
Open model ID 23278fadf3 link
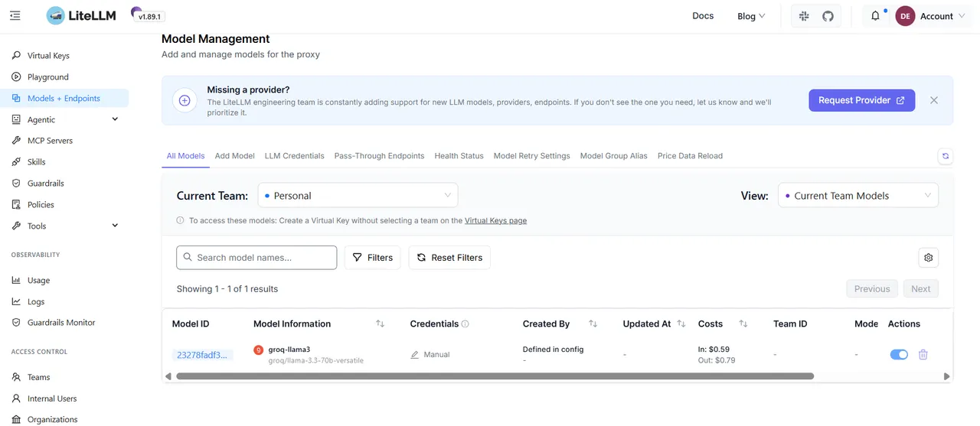point(202,355)
